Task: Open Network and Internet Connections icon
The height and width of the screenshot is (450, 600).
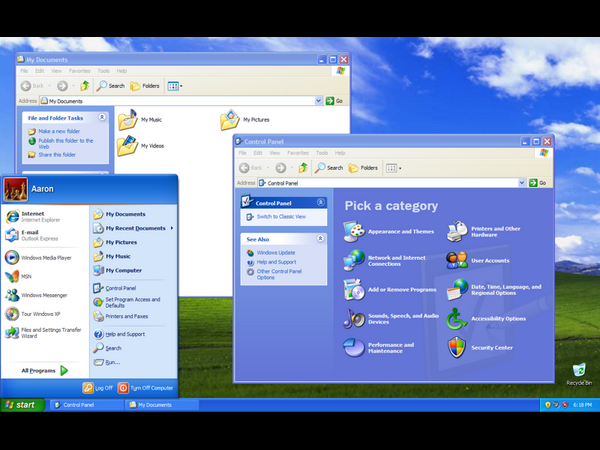Action: (x=354, y=260)
